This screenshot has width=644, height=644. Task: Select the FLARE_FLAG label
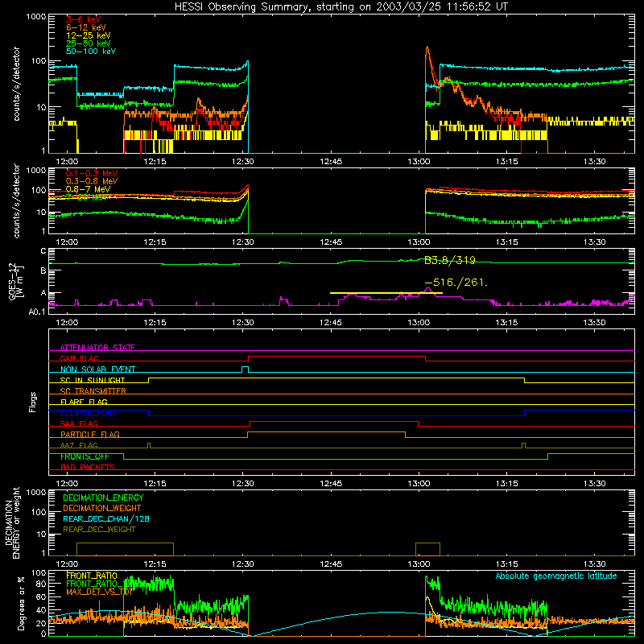pos(84,402)
